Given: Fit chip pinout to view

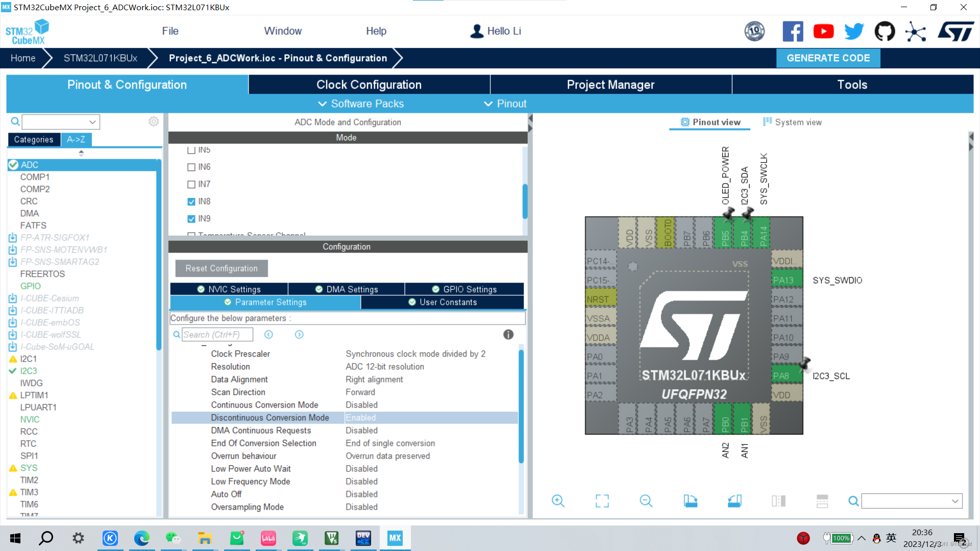Looking at the screenshot, I should pos(602,501).
